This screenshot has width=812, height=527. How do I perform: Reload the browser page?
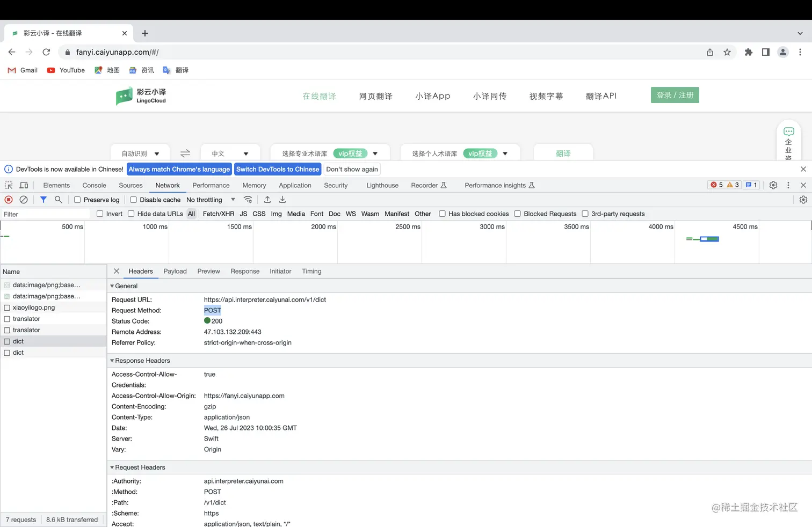click(46, 52)
